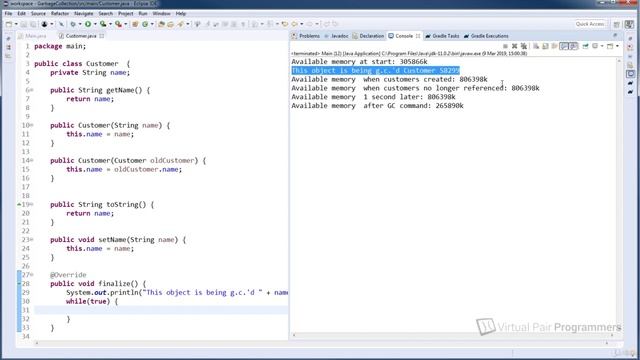Image resolution: width=640 pixels, height=360 pixels.
Task: Close the Customer.java editor tab
Action: 102,36
